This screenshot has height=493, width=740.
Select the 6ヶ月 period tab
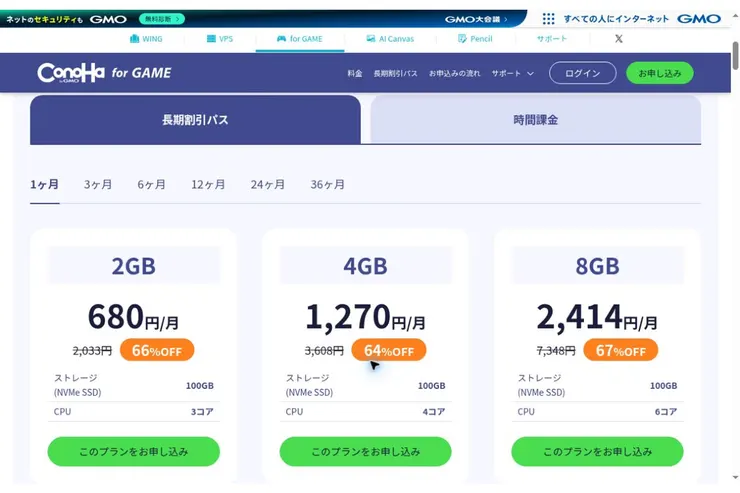[x=151, y=184]
